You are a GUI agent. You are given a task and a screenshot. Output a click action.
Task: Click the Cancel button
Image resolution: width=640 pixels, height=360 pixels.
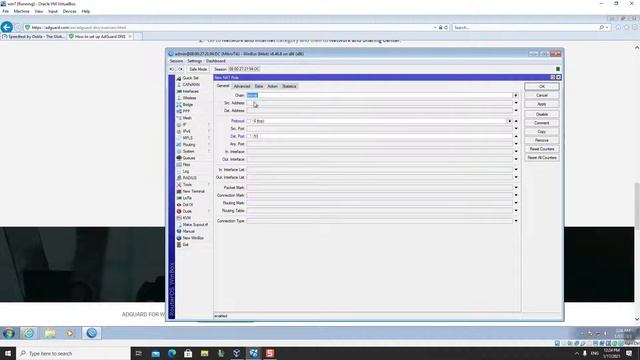pos(542,96)
